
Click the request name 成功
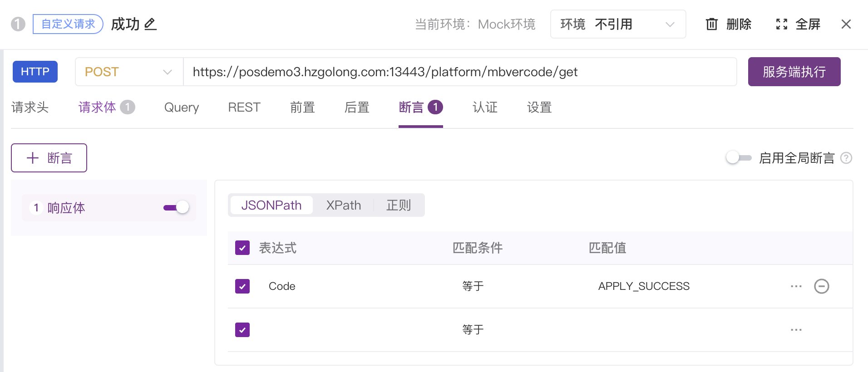[x=125, y=24]
